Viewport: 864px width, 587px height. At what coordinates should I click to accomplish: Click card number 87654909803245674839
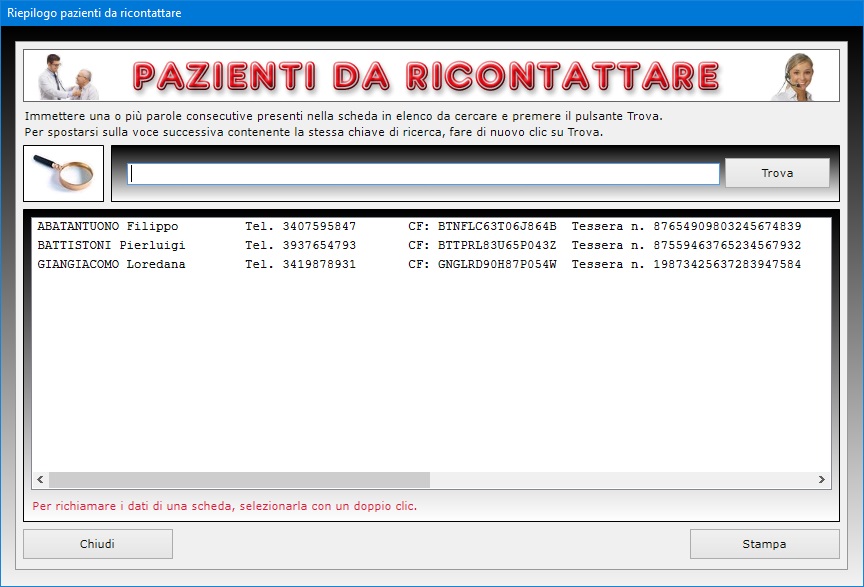click(727, 226)
